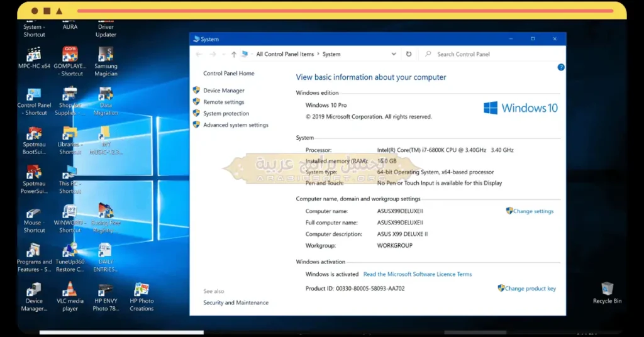Select the GOMPLAYER Shortcut desktop icon
This screenshot has width=644, height=337.
click(70, 62)
